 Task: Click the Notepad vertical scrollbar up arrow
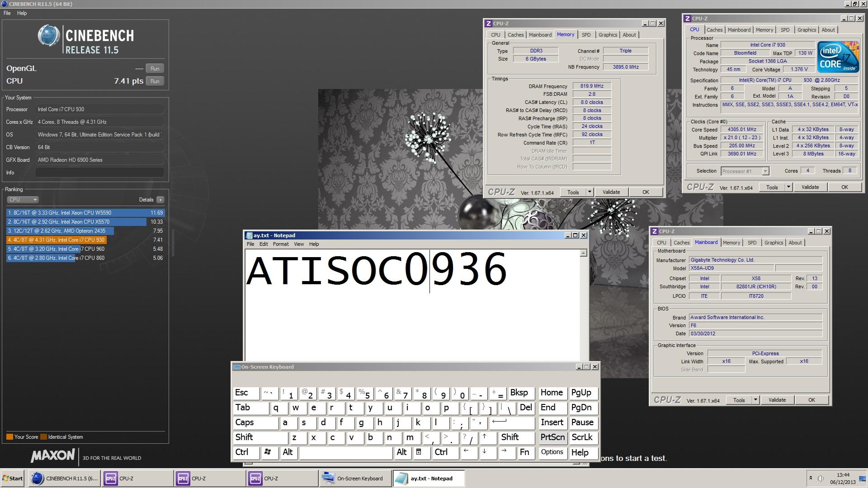pos(583,253)
